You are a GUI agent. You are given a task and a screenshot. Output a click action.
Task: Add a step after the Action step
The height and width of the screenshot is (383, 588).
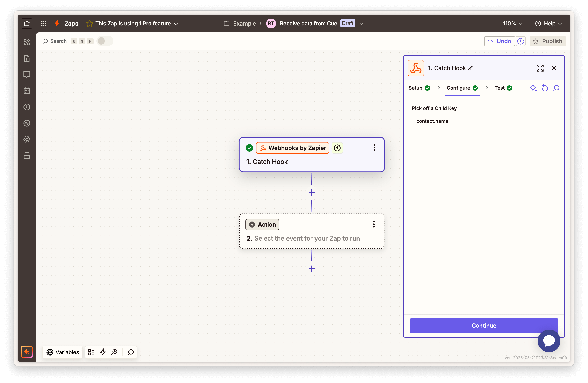click(311, 269)
